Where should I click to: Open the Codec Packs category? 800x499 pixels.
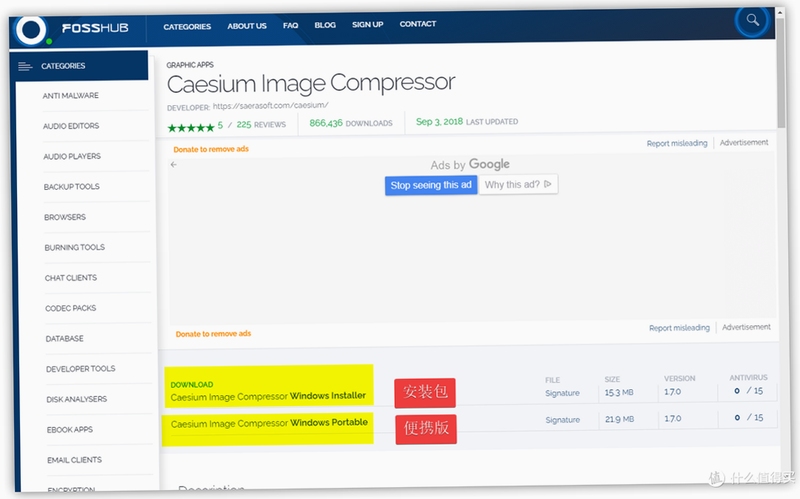click(x=70, y=308)
